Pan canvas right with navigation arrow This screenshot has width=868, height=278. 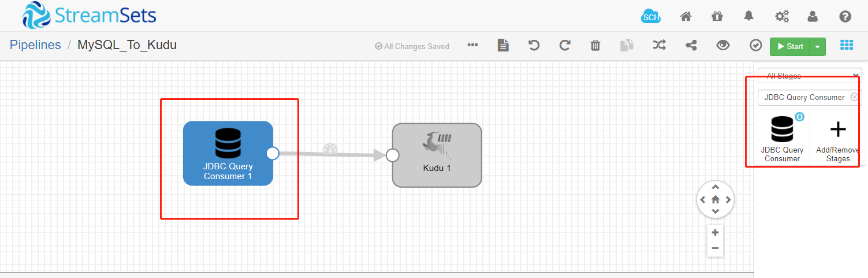click(728, 200)
